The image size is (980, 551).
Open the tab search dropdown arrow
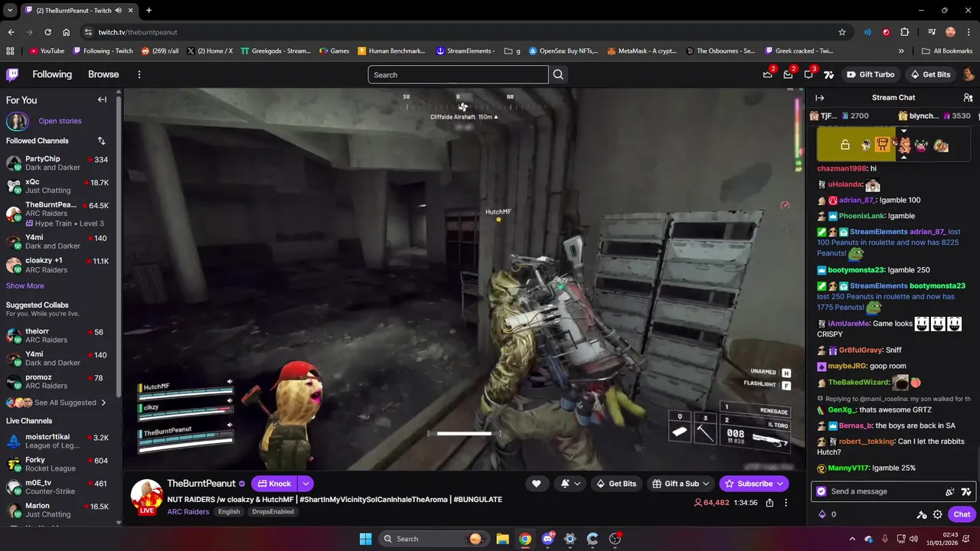(x=10, y=10)
